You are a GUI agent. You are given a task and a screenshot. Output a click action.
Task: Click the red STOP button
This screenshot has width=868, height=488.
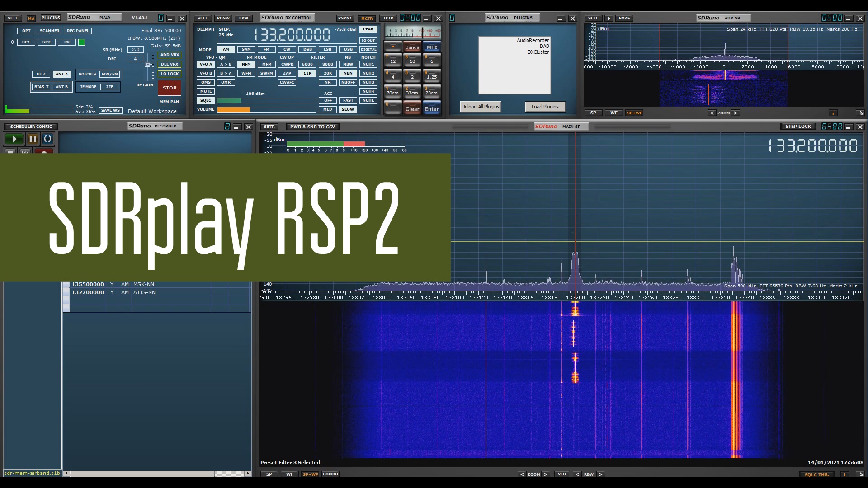(x=170, y=88)
